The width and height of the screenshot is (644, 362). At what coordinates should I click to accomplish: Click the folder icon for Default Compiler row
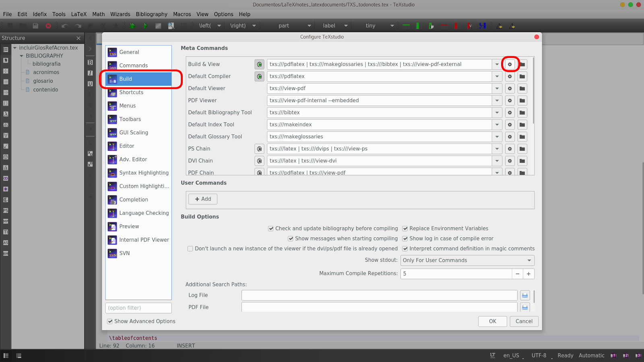click(522, 76)
